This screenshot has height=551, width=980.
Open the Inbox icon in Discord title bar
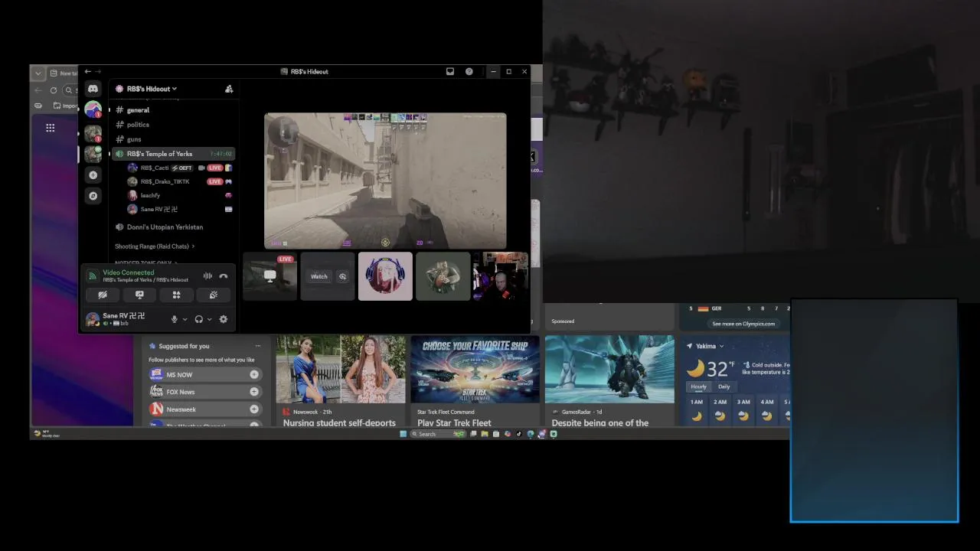coord(450,71)
